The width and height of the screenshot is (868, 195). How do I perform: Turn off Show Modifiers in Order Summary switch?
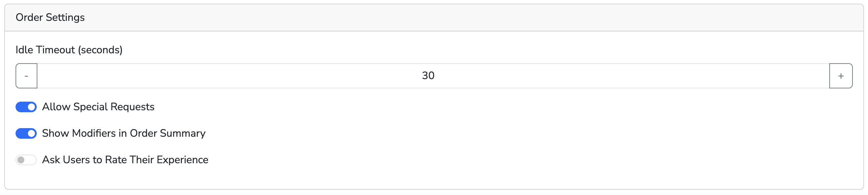tap(26, 134)
